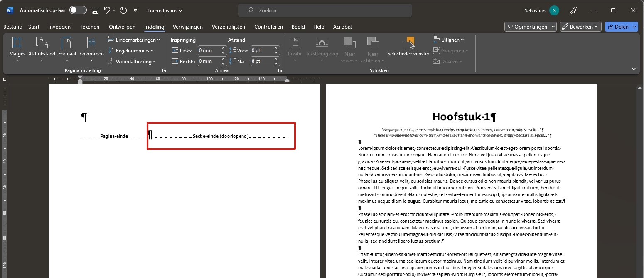Click the Pagina-einde page break marker
The width and height of the screenshot is (644, 278).
click(x=114, y=136)
